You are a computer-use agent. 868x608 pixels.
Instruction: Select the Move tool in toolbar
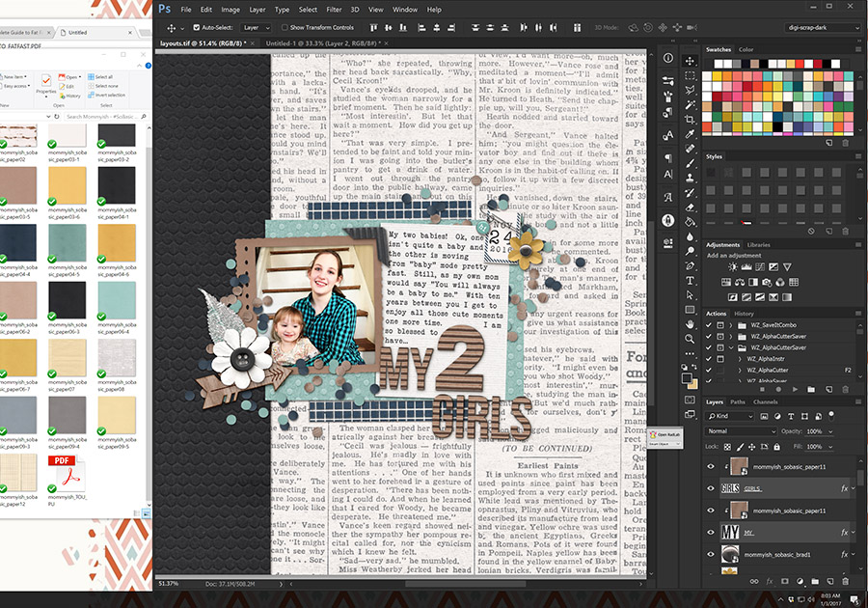(x=690, y=61)
